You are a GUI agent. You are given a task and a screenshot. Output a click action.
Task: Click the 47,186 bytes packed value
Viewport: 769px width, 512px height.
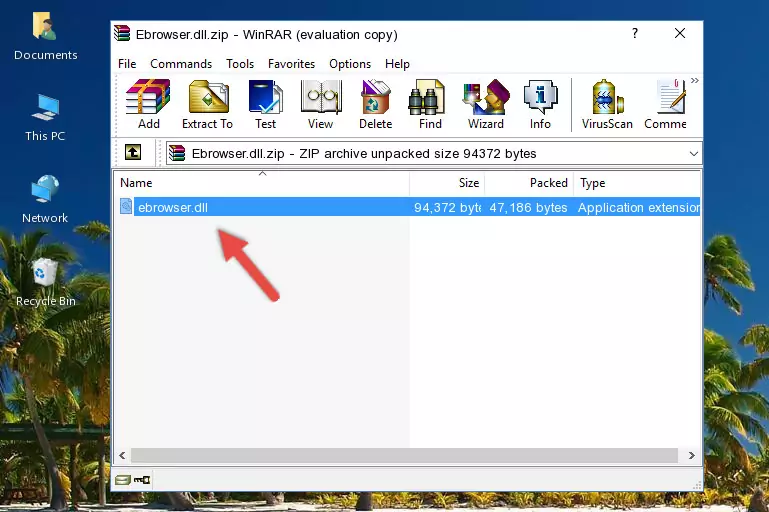(x=528, y=207)
